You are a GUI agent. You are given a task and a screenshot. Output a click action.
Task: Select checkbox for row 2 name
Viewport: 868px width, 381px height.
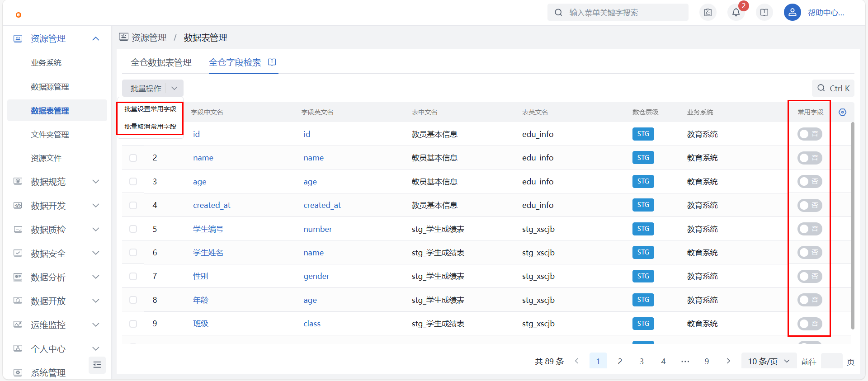[133, 158]
